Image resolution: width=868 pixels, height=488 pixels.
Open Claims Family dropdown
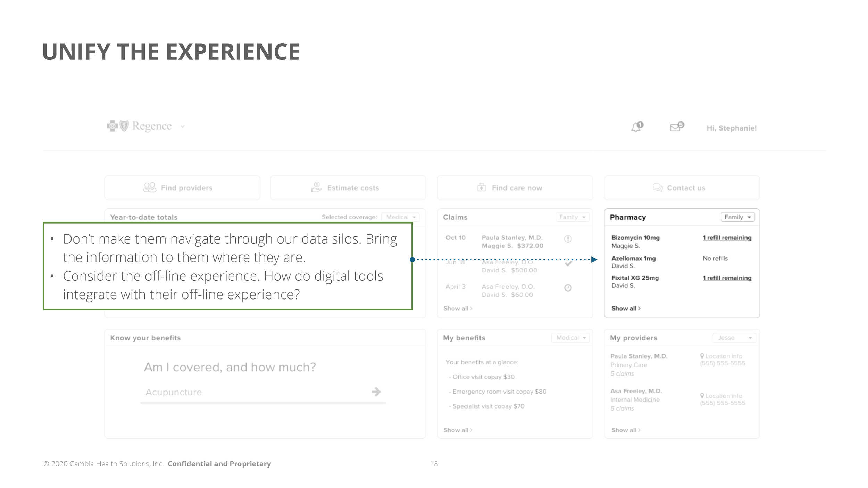click(x=572, y=217)
